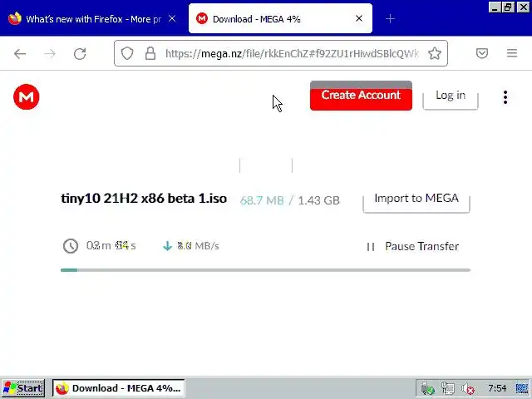Select the Download - MEGA 4% tab
532x399 pixels.
(x=280, y=18)
